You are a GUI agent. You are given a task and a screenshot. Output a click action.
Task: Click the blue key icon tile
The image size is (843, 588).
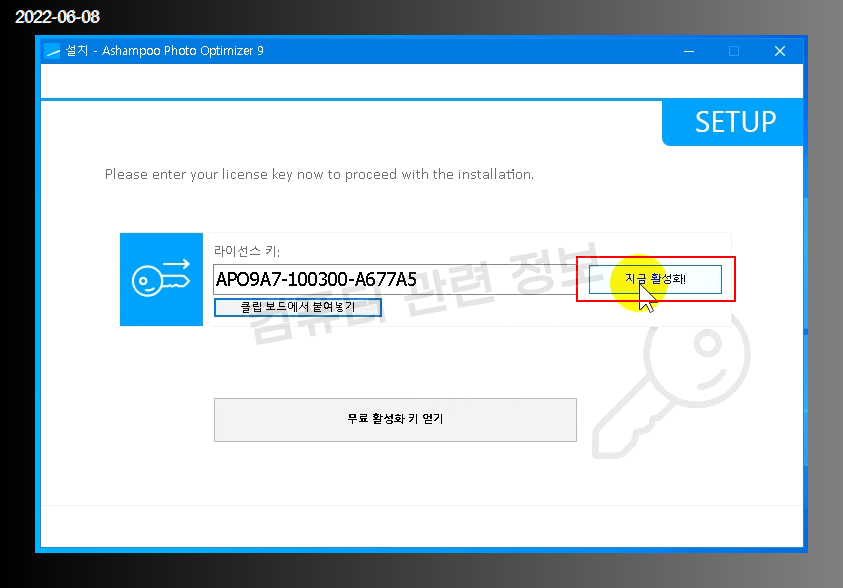[161, 279]
